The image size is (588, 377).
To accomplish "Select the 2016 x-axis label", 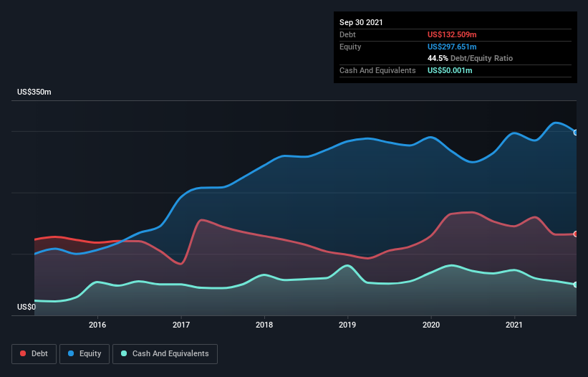I will tap(97, 325).
